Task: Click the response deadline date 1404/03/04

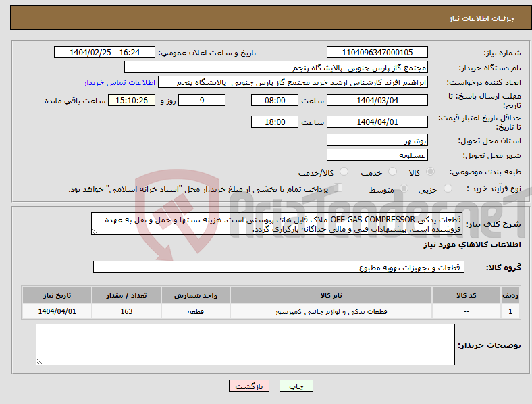Action: (377, 100)
